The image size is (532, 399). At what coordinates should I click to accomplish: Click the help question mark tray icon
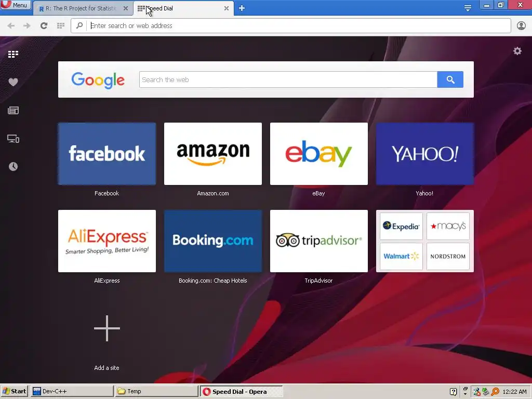click(x=453, y=392)
